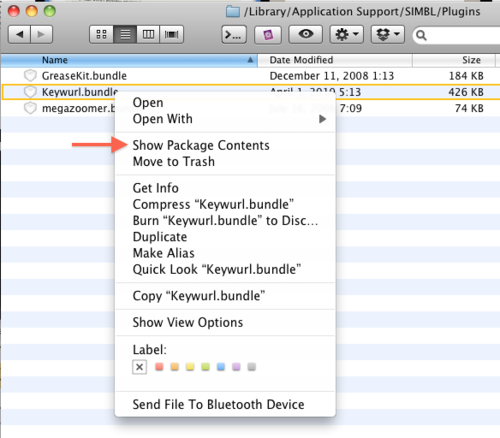Go back with the left arrow button
The image size is (500, 438).
(x=19, y=34)
